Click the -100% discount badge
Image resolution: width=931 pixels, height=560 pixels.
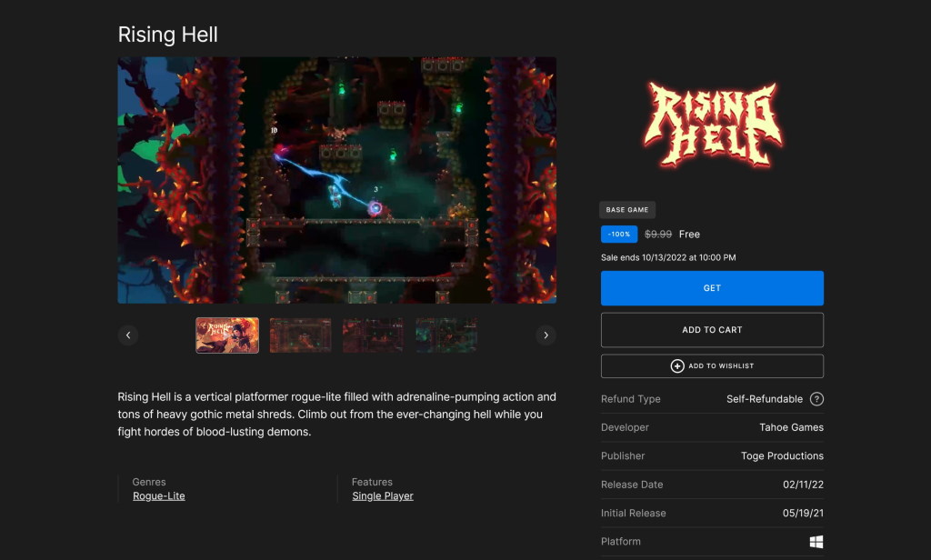(x=618, y=234)
